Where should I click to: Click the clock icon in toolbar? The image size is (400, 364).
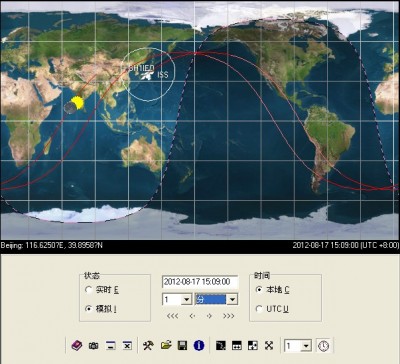323,346
